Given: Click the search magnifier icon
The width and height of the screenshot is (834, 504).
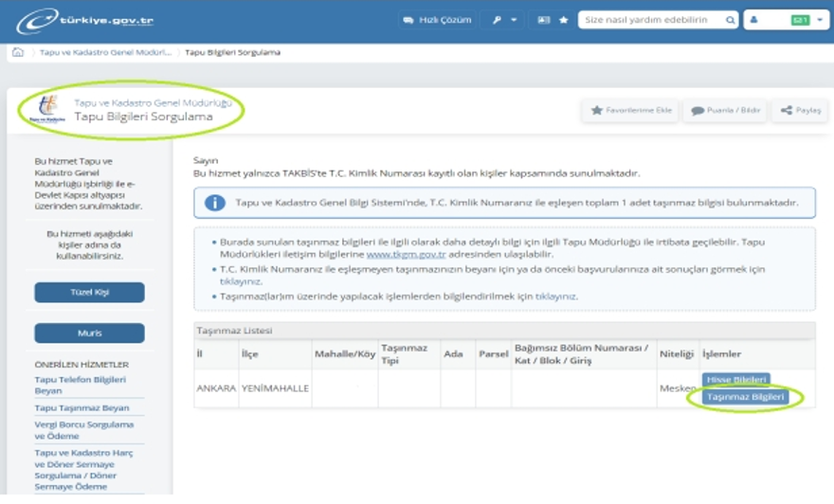Looking at the screenshot, I should [730, 20].
